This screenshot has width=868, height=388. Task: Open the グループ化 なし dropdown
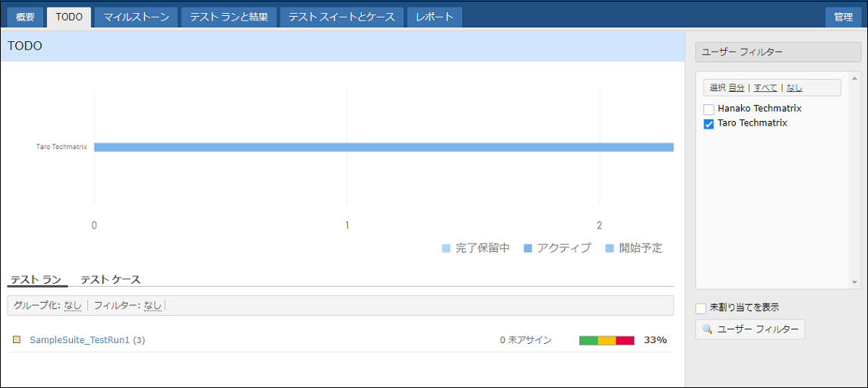pyautogui.click(x=73, y=305)
